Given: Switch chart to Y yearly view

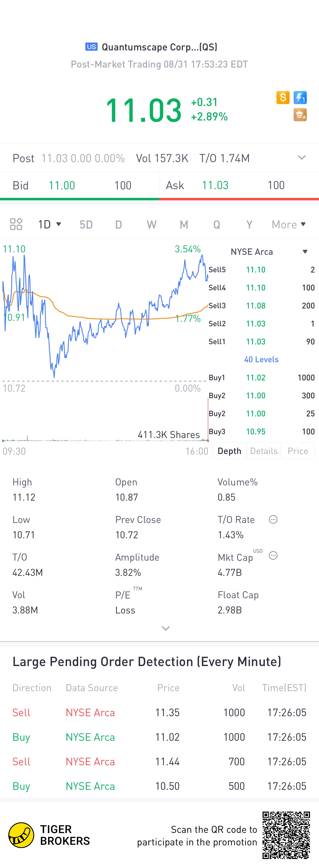Looking at the screenshot, I should tap(249, 224).
